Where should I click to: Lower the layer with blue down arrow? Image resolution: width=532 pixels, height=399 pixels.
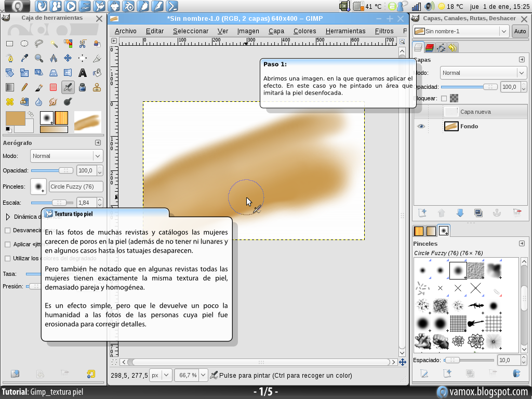[x=460, y=212]
